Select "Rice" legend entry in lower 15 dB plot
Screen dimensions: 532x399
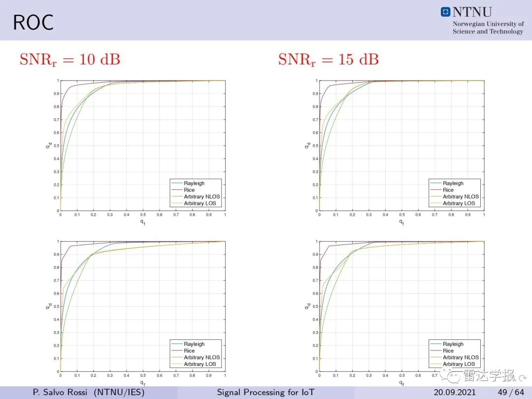point(448,351)
